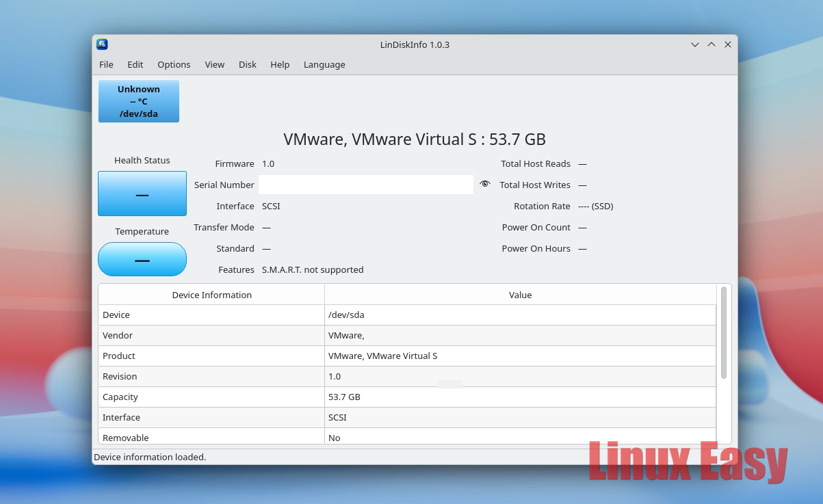The height and width of the screenshot is (504, 823).
Task: Maximize the LinDiskInfo window
Action: click(x=711, y=44)
